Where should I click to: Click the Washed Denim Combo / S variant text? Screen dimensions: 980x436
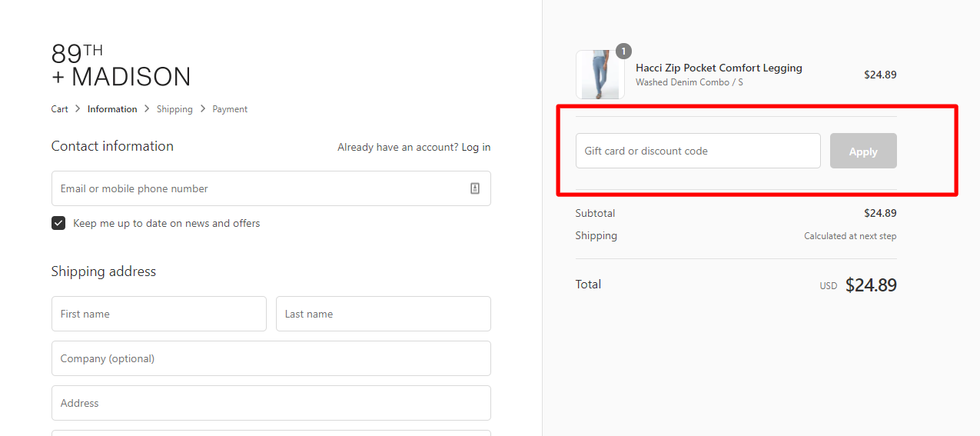click(x=689, y=82)
